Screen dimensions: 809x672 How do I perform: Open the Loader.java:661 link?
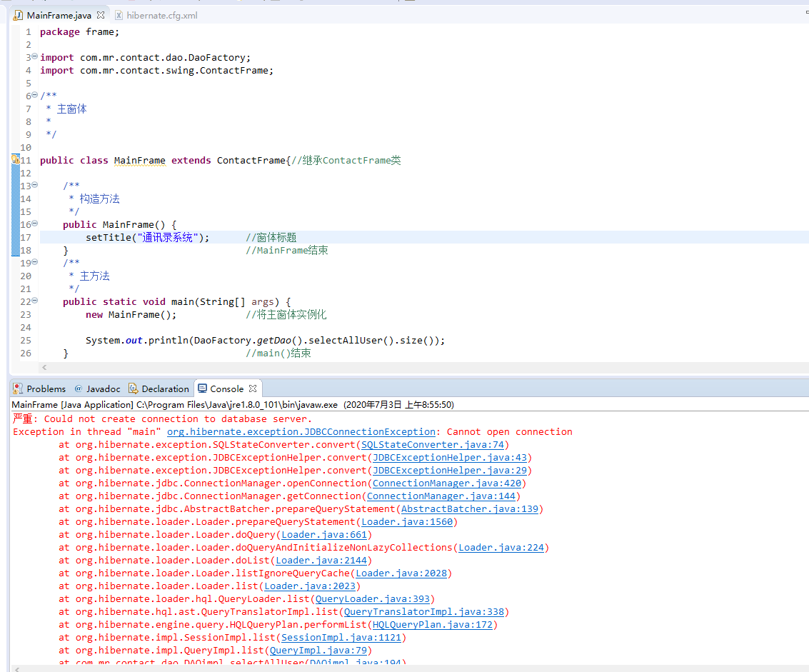click(324, 535)
